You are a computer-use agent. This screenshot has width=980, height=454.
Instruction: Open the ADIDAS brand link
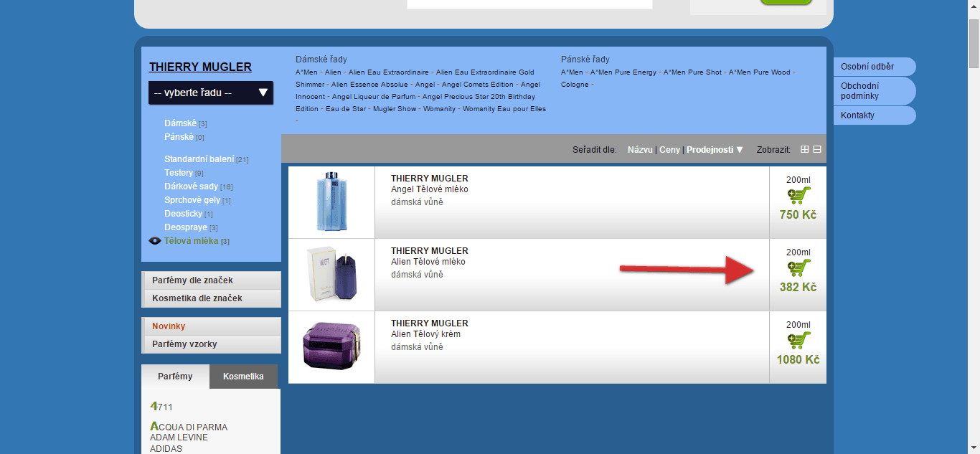click(166, 449)
